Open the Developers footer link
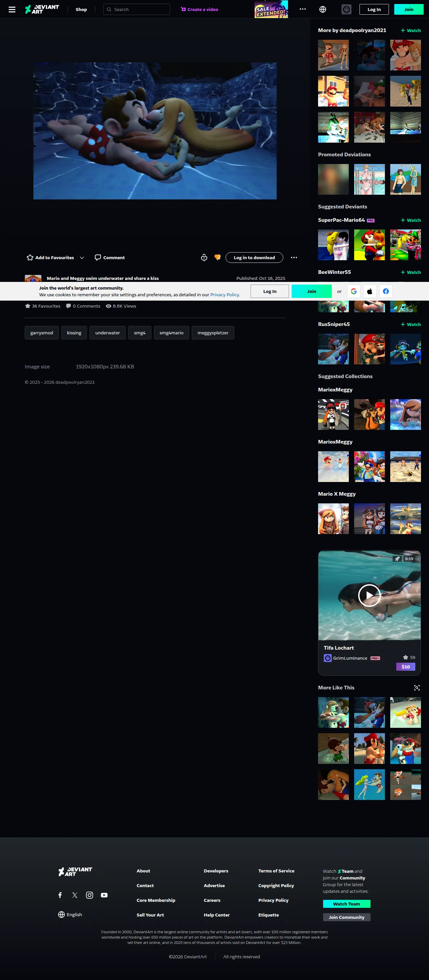The height and width of the screenshot is (980, 429). coord(216,871)
